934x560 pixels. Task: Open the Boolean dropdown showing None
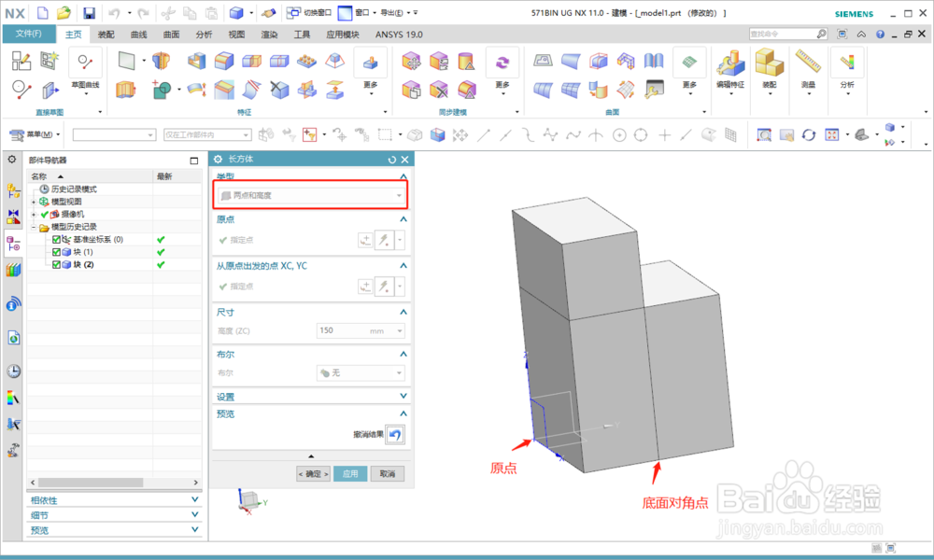[361, 373]
